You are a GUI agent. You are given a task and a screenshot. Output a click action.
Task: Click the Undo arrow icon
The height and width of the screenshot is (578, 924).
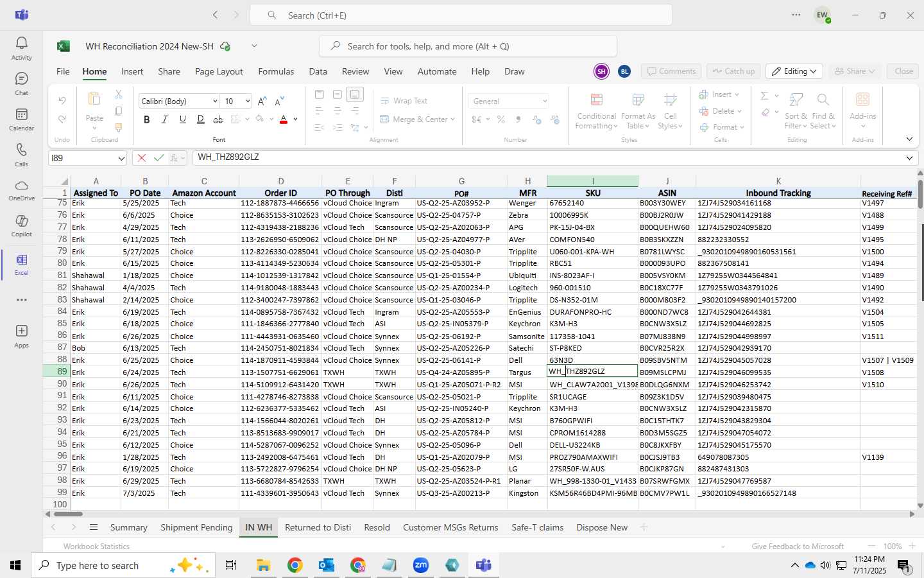click(62, 101)
